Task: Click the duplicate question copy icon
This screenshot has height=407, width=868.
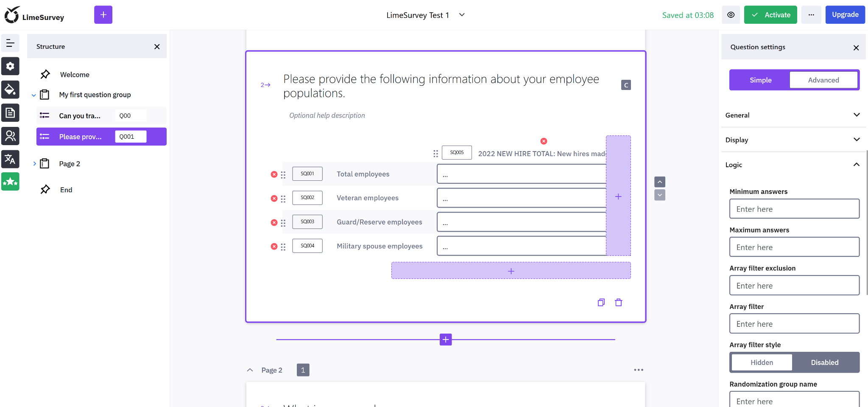Action: click(601, 303)
